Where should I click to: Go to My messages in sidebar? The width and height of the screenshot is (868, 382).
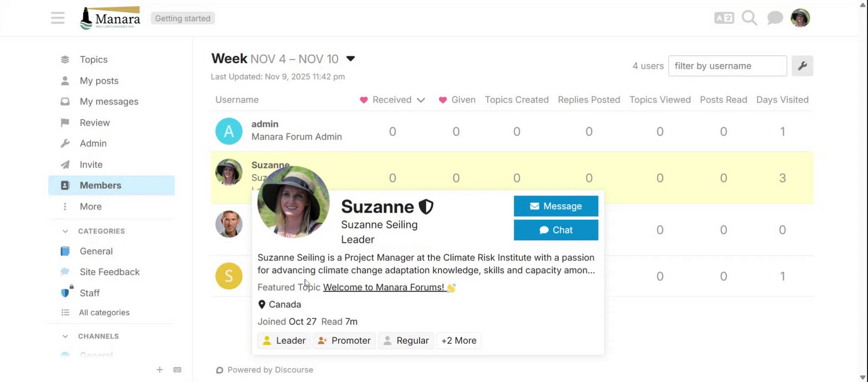109,101
